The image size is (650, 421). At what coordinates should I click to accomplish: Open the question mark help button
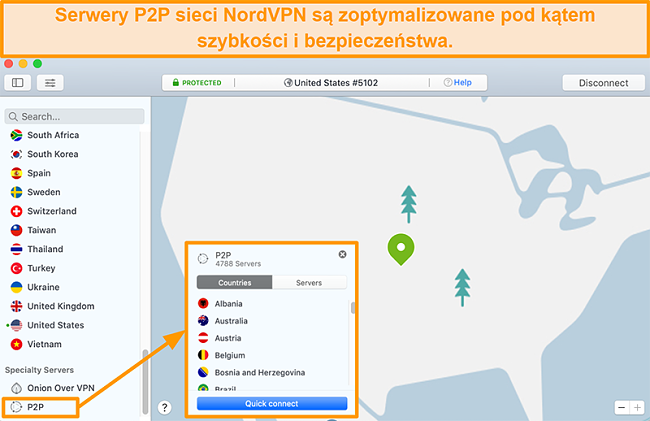(165, 408)
